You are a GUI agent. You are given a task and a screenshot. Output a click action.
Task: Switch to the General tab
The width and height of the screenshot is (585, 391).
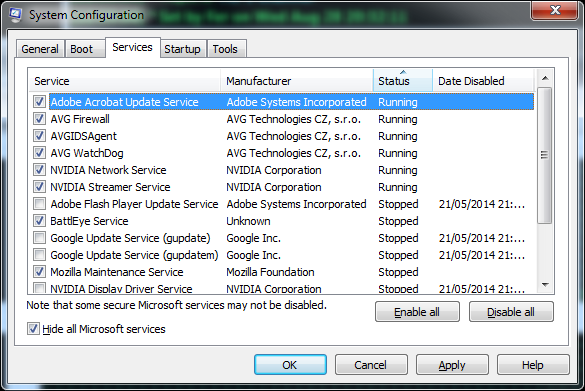40,49
